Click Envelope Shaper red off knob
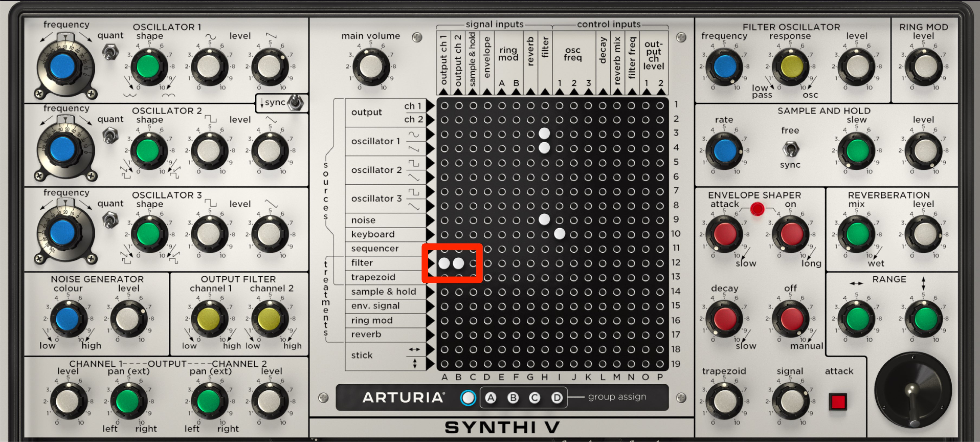The width and height of the screenshot is (980, 442). tap(791, 318)
